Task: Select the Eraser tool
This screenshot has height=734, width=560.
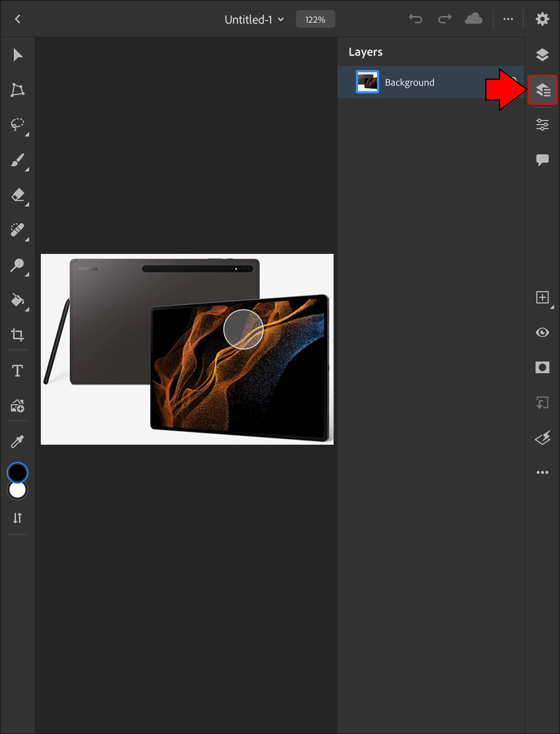Action: point(17,195)
